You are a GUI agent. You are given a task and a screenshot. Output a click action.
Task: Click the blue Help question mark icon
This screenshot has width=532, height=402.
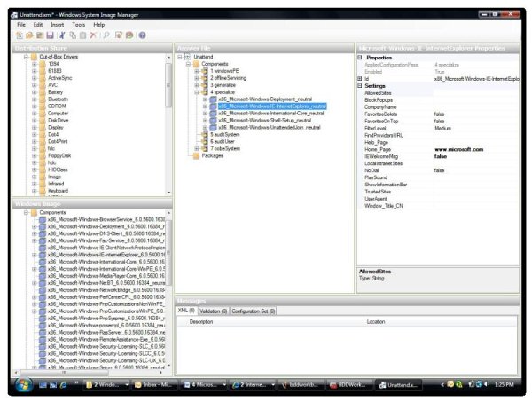pos(142,35)
